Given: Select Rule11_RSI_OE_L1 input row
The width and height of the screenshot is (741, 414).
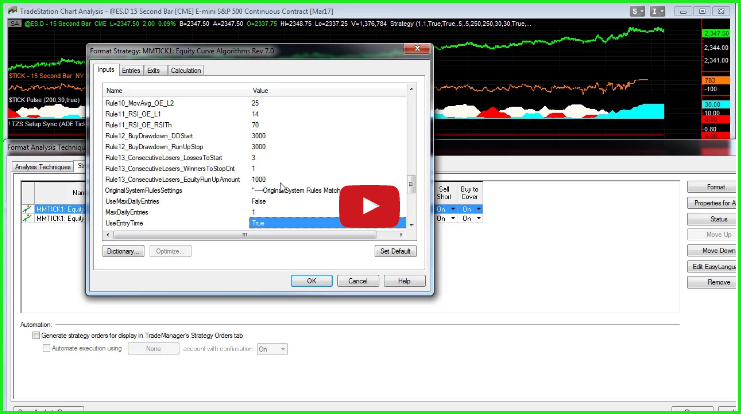Looking at the screenshot, I should coord(254,114).
